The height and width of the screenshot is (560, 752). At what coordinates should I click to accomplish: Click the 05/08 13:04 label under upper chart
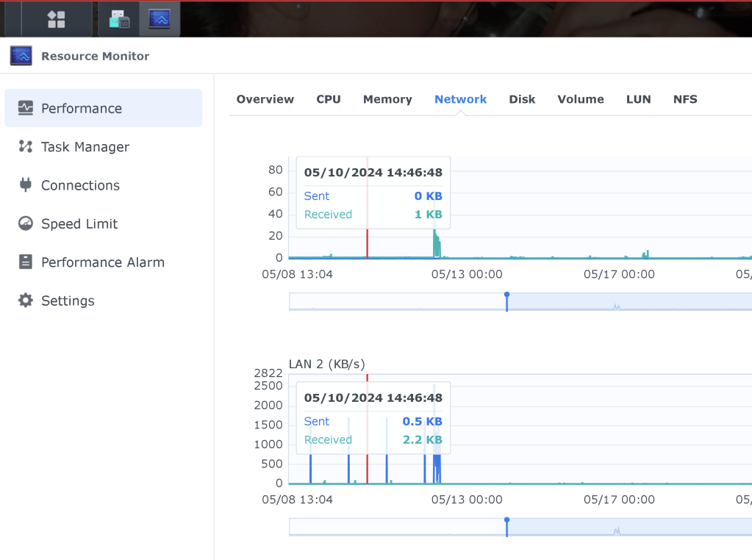tap(298, 274)
